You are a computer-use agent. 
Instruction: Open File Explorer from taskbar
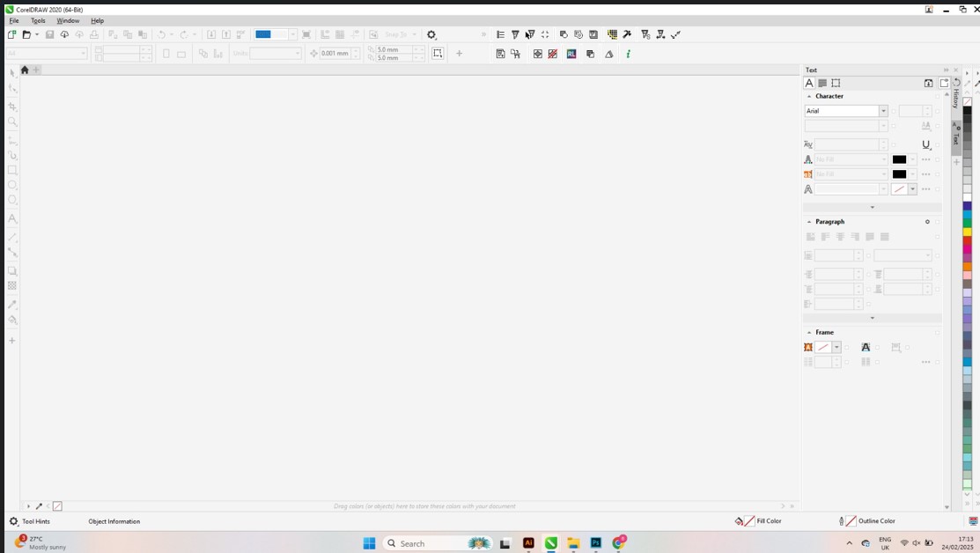click(573, 543)
